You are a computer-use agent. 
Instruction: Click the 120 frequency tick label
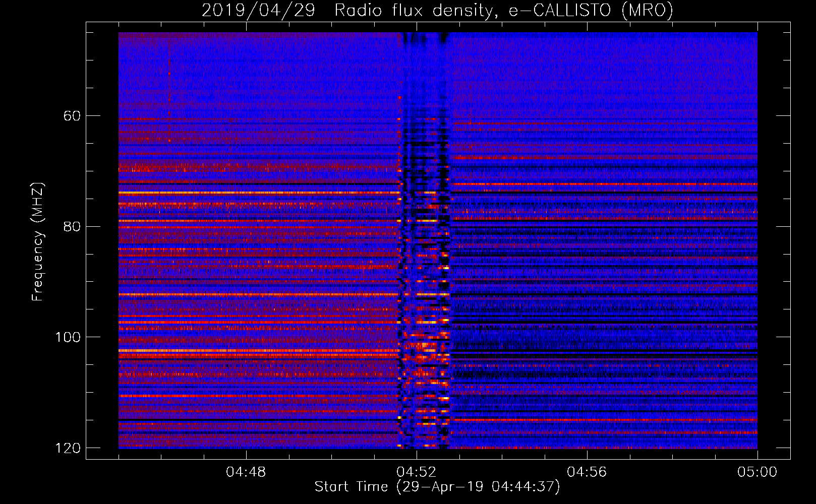coord(67,448)
